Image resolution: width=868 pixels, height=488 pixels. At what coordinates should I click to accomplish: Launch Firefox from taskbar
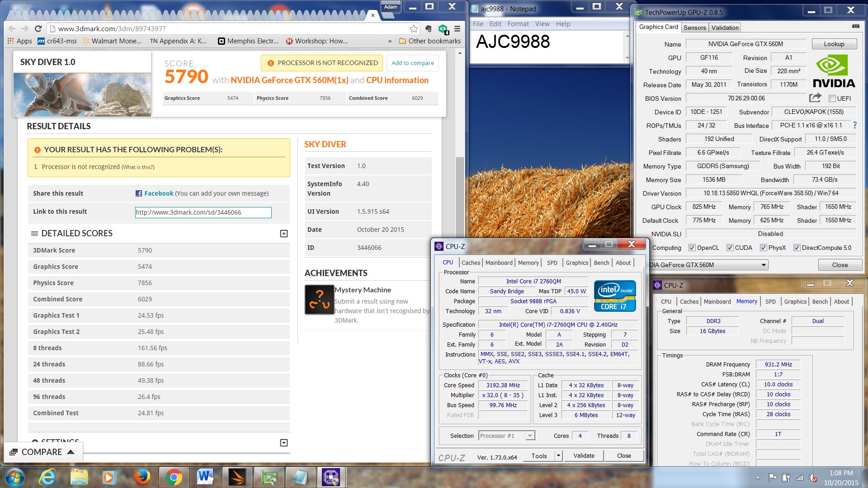[142, 477]
